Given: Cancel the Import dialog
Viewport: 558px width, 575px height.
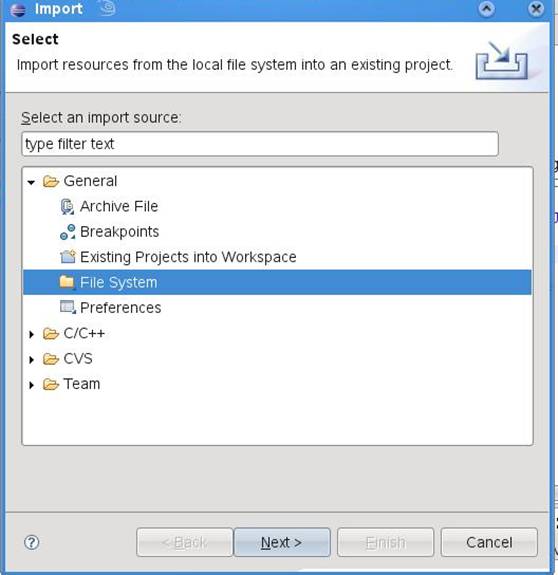Looking at the screenshot, I should click(489, 542).
